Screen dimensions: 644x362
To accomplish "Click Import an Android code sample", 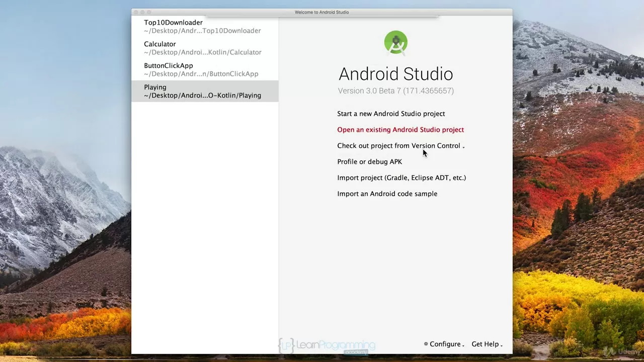I will 387,194.
